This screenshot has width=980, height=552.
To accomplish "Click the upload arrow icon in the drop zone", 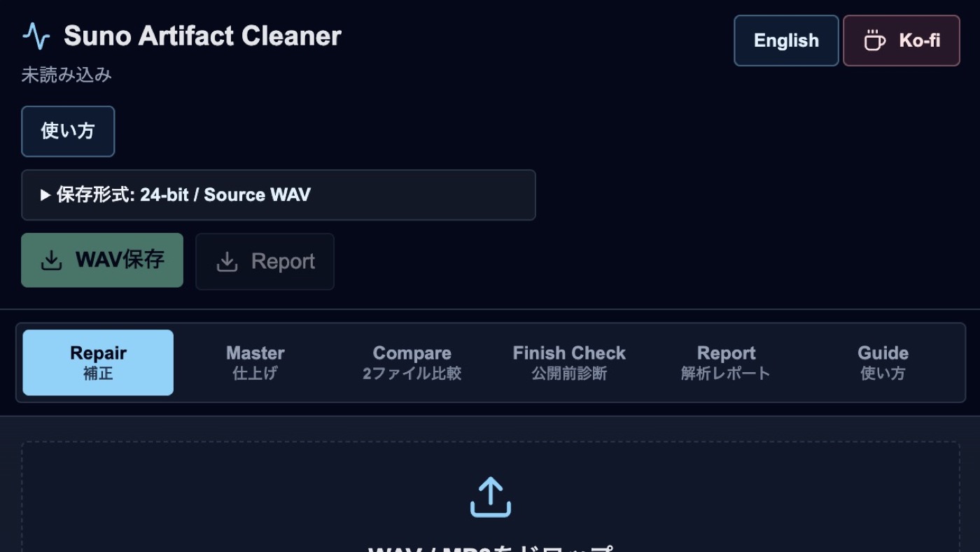I will point(490,497).
